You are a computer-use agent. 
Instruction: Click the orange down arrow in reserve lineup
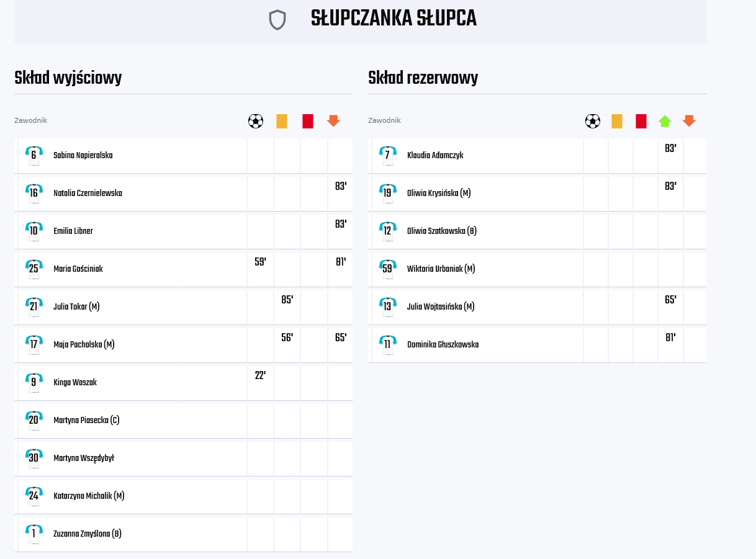[688, 121]
